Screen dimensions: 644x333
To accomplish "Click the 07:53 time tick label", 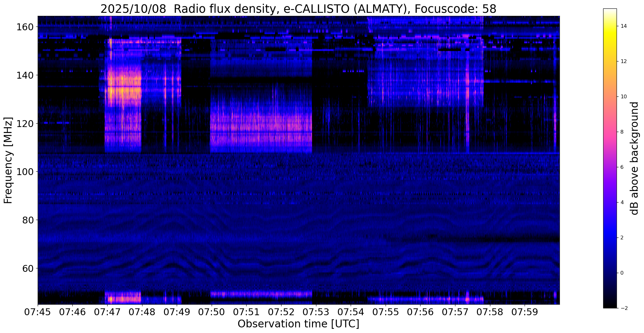I will pos(316,312).
